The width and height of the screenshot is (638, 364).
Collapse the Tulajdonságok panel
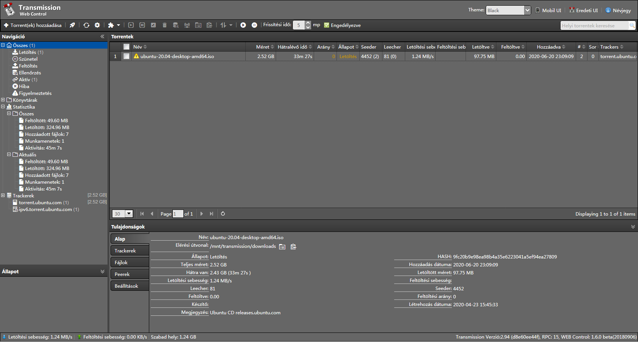[x=633, y=227]
